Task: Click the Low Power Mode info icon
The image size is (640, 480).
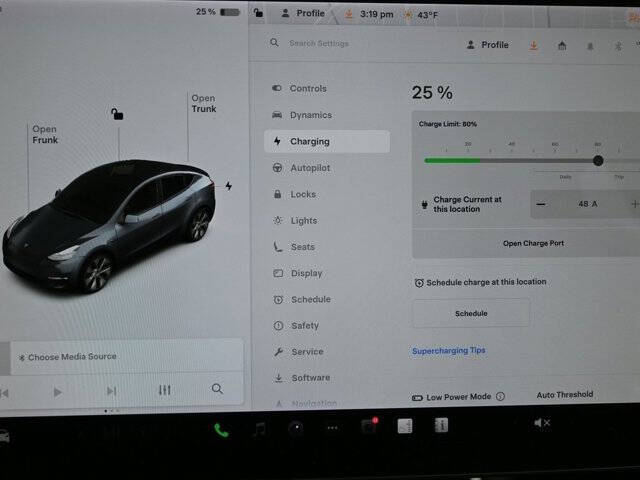Action: [x=500, y=396]
